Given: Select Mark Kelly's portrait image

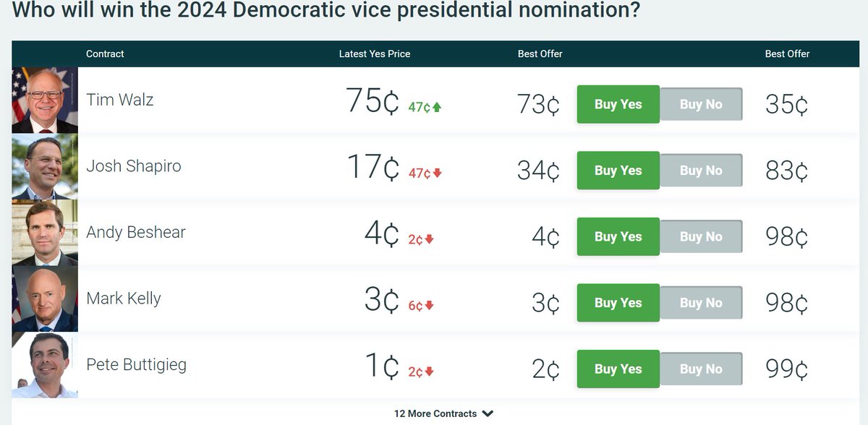Looking at the screenshot, I should pos(45,299).
